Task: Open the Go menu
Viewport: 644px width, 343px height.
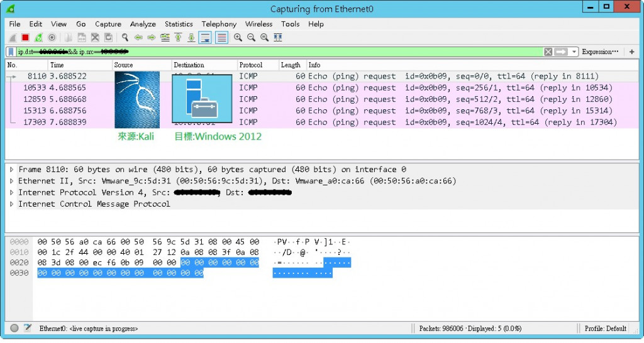Action: (81, 24)
